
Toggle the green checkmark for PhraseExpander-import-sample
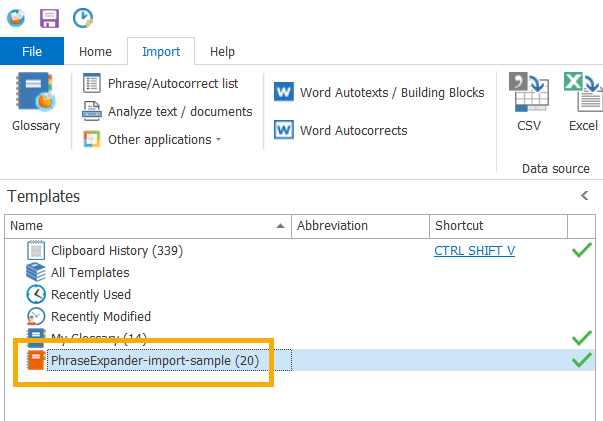[581, 360]
